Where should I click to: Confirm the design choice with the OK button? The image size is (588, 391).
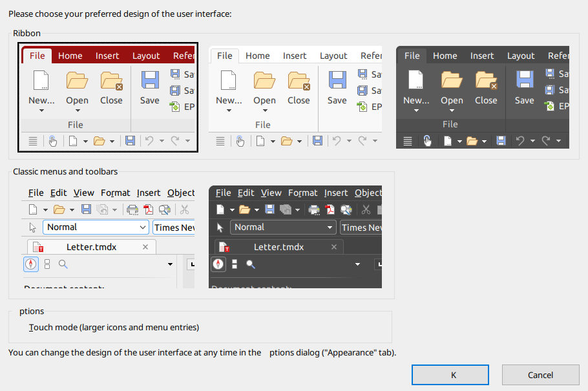[x=450, y=375]
